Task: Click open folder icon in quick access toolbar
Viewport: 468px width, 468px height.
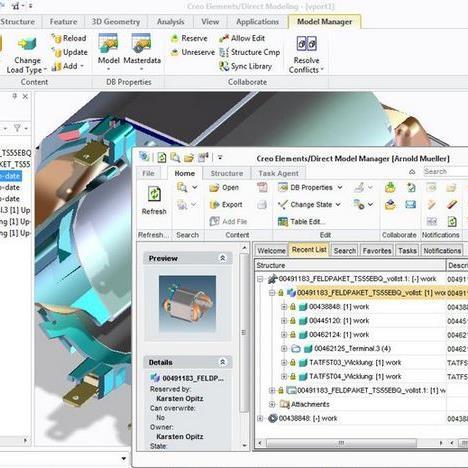Action: click(x=189, y=157)
